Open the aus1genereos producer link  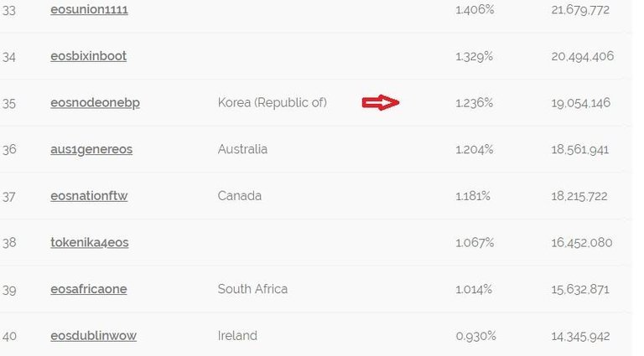coord(91,149)
